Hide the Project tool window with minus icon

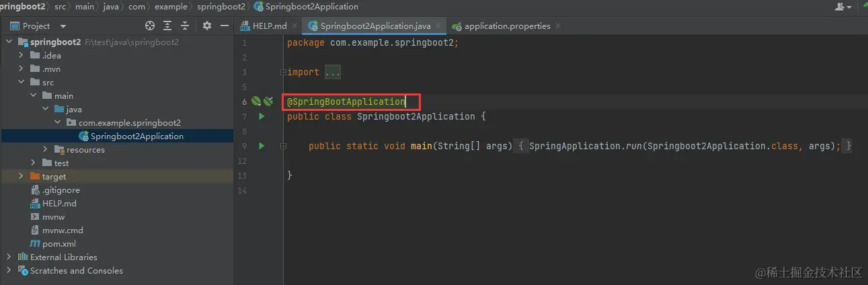tap(223, 26)
